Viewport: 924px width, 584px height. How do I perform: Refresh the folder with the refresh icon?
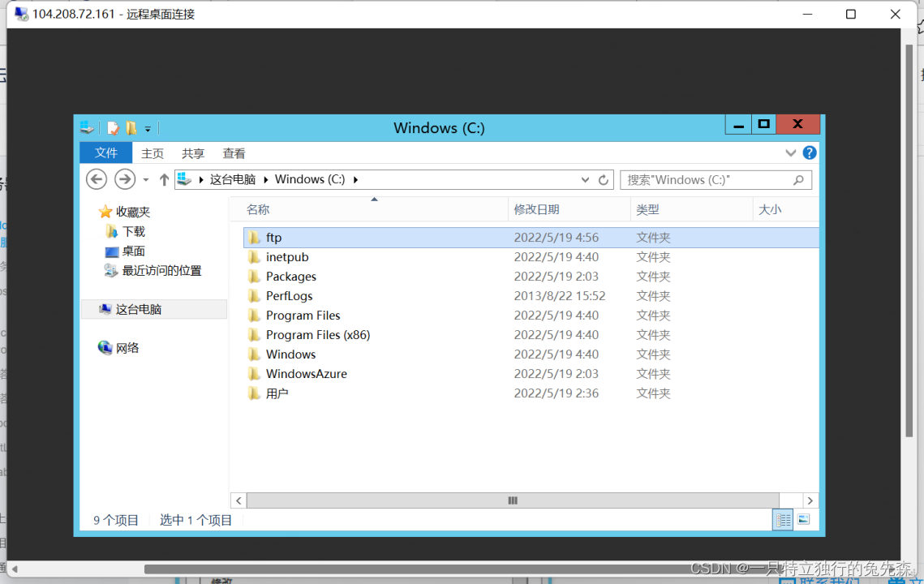(604, 180)
